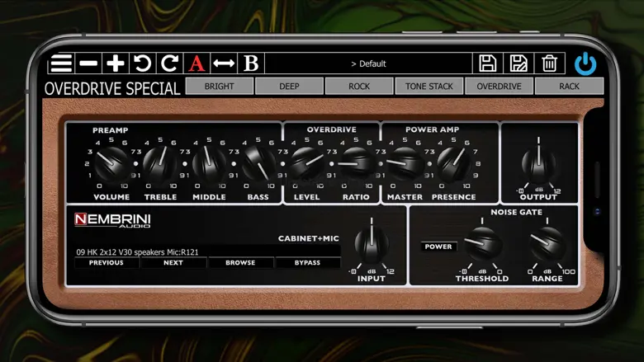Click the save preset floppy icon
644x362 pixels.
pos(487,63)
